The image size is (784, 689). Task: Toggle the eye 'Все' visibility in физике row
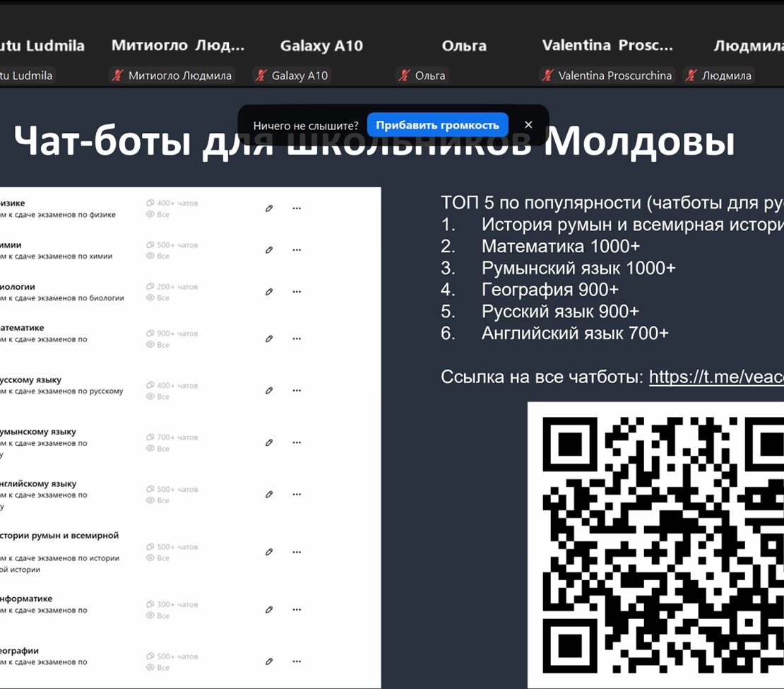tap(158, 214)
